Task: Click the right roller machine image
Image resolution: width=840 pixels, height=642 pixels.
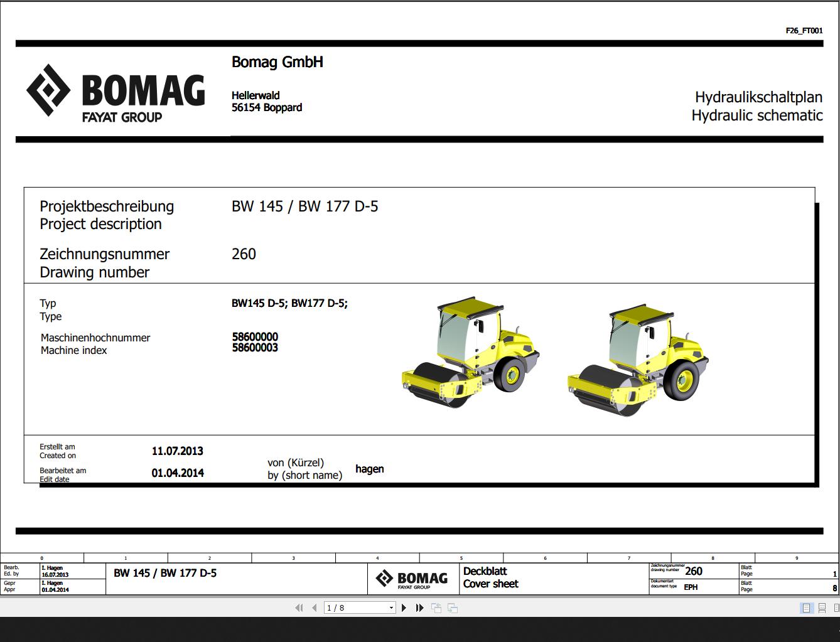Action: pyautogui.click(x=638, y=360)
